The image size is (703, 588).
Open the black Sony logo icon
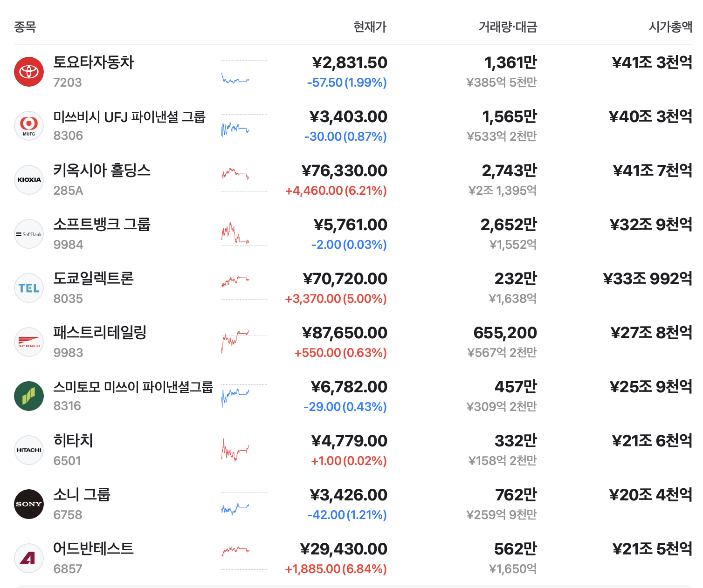pyautogui.click(x=29, y=504)
